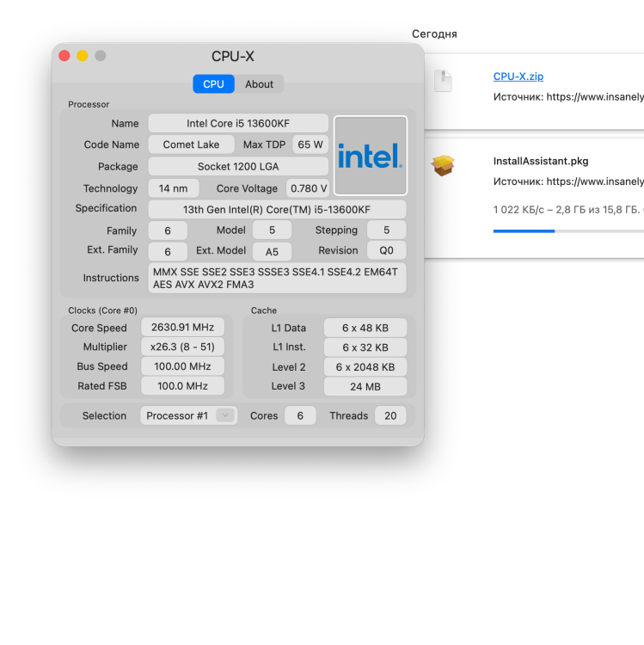Click the Ext. Model value 'A5'
The height and width of the screenshot is (645, 644).
point(272,252)
